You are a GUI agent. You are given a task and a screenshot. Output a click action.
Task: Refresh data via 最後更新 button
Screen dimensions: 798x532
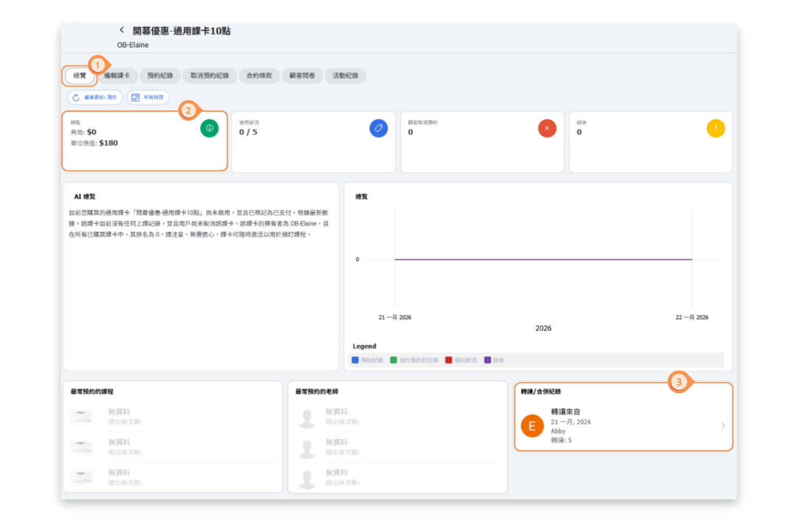(x=95, y=97)
